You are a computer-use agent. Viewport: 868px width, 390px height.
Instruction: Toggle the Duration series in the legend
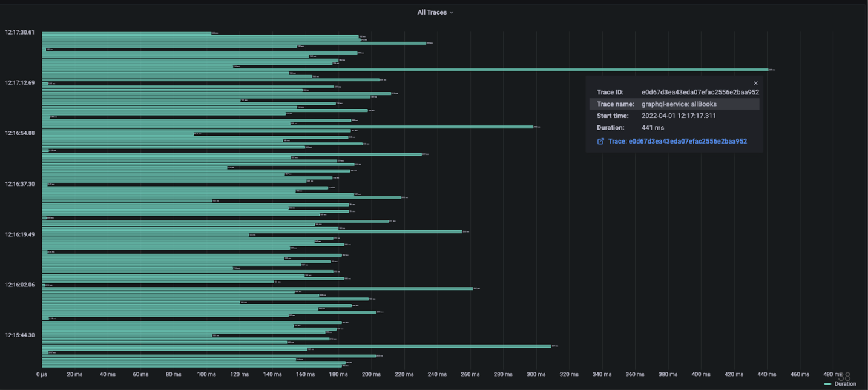pos(845,384)
